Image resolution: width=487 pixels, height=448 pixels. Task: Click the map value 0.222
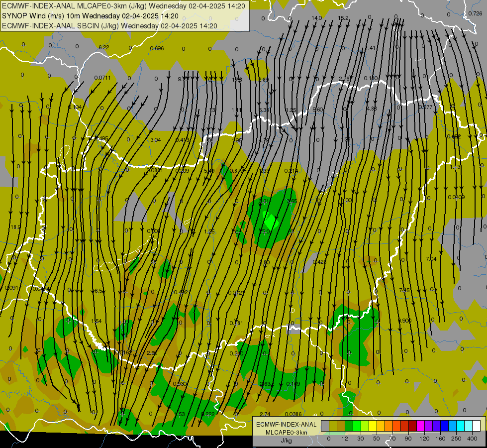click(208, 414)
